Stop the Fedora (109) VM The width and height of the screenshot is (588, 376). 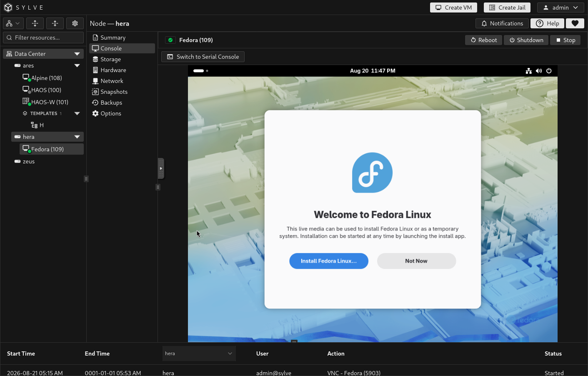565,40
